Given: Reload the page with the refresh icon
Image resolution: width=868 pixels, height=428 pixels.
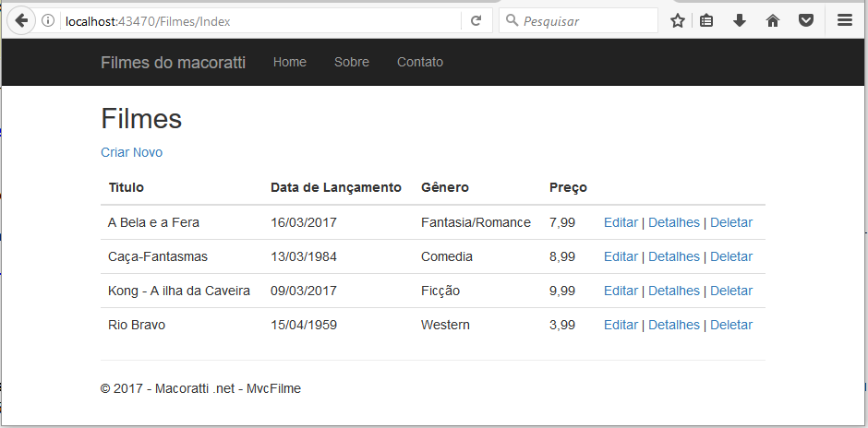Looking at the screenshot, I should click(x=476, y=21).
